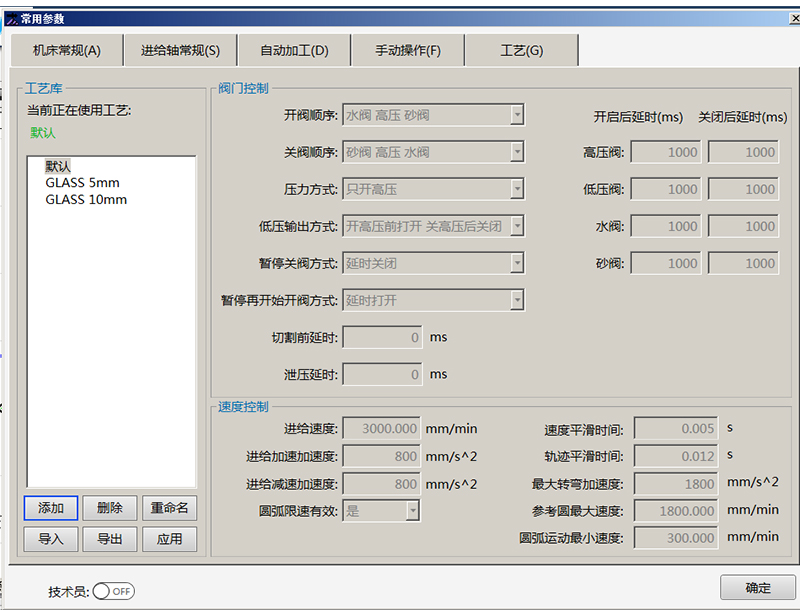Image resolution: width=800 pixels, height=610 pixels.
Task: Open the 机床常规(A) tab
Action: (x=67, y=50)
